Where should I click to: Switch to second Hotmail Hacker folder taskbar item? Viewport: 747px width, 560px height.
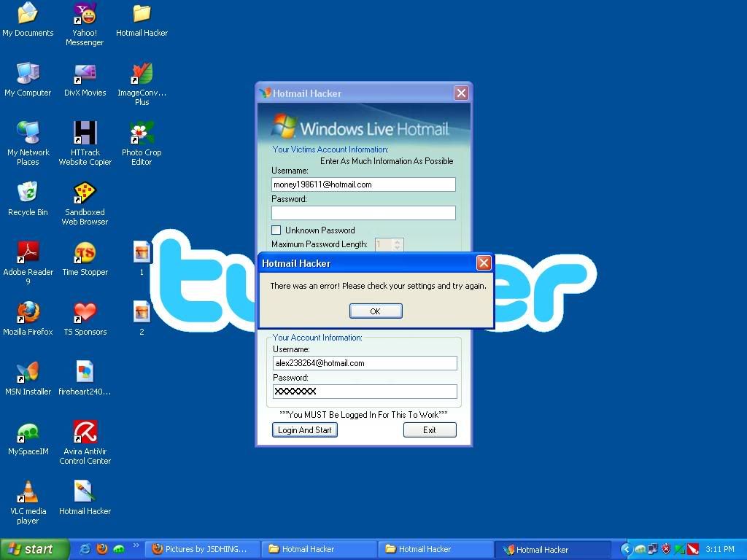coord(436,549)
